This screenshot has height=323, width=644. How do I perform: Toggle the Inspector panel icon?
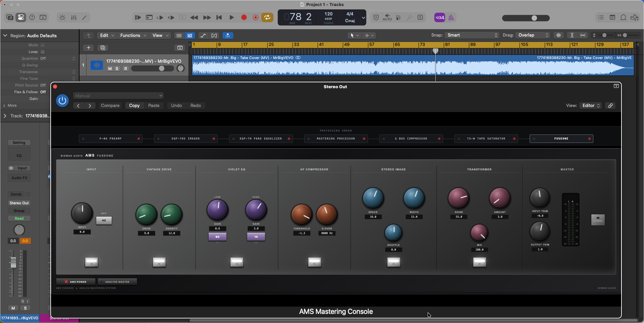click(21, 17)
